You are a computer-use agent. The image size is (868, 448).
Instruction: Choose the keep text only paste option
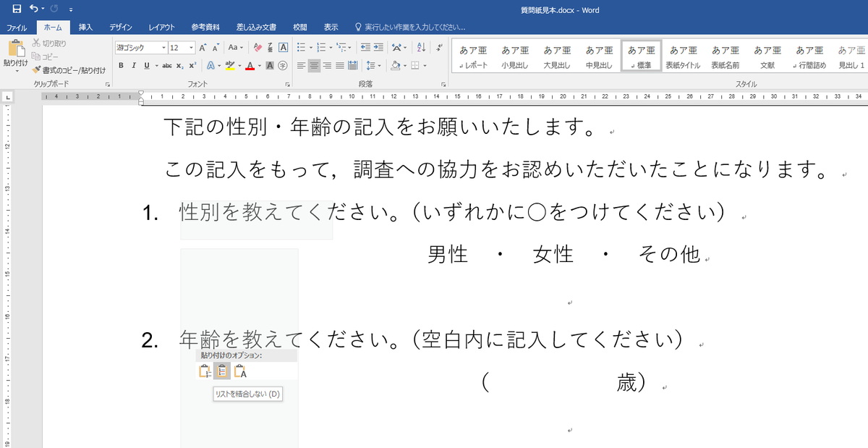pos(239,371)
